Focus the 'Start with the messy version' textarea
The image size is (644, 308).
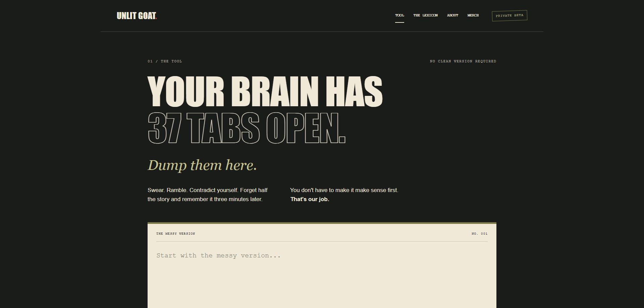pos(322,278)
